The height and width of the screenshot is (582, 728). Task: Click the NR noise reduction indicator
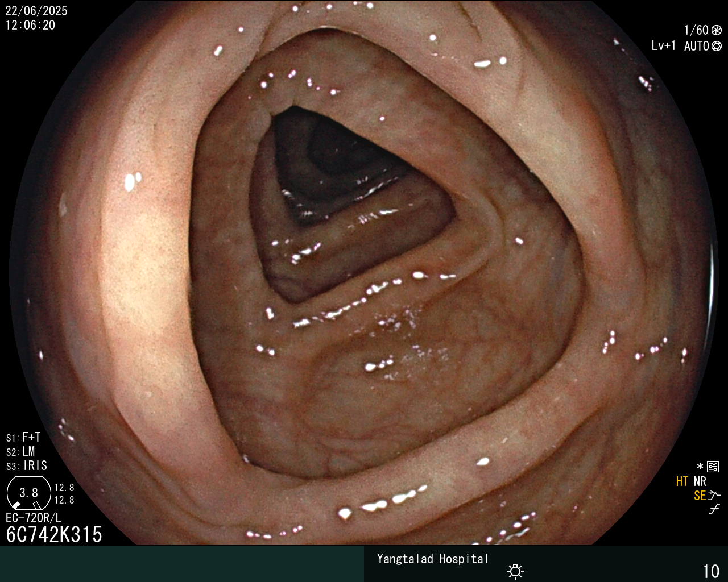point(700,481)
